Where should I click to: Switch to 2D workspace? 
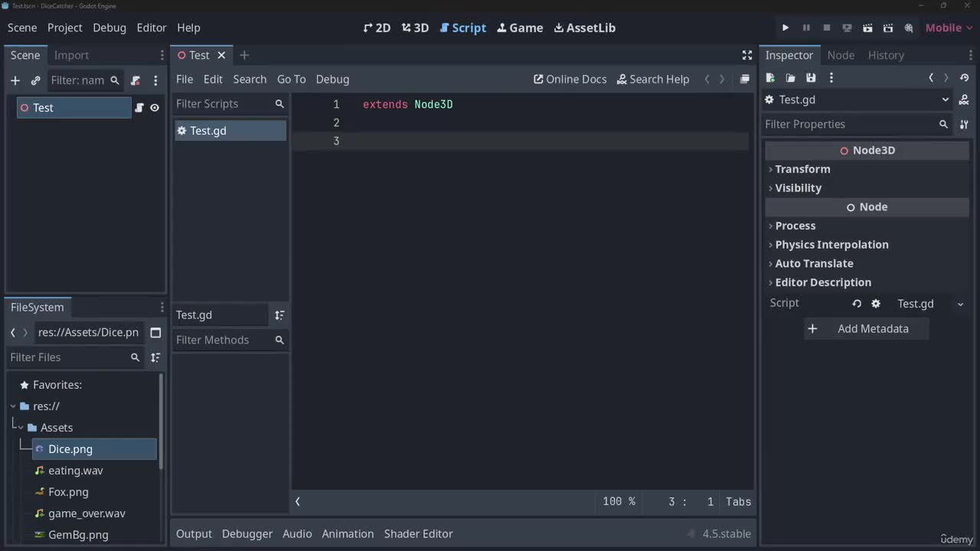377,28
